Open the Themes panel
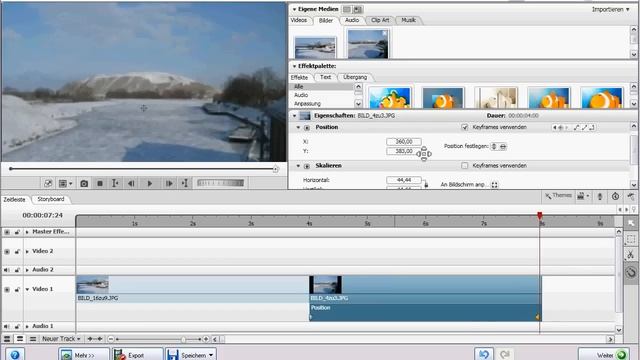Viewport: 640px width, 360px height. coord(558,196)
